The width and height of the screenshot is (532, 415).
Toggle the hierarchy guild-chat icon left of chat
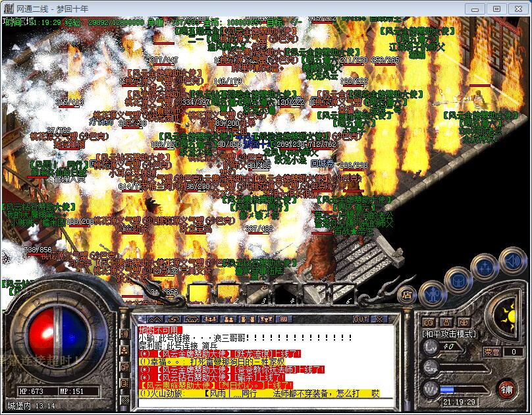click(125, 350)
